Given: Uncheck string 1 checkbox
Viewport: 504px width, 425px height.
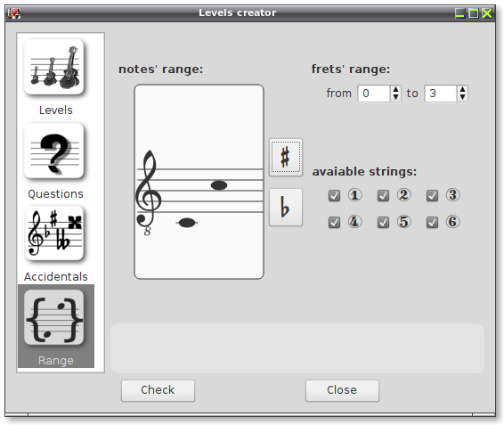Looking at the screenshot, I should click(334, 195).
